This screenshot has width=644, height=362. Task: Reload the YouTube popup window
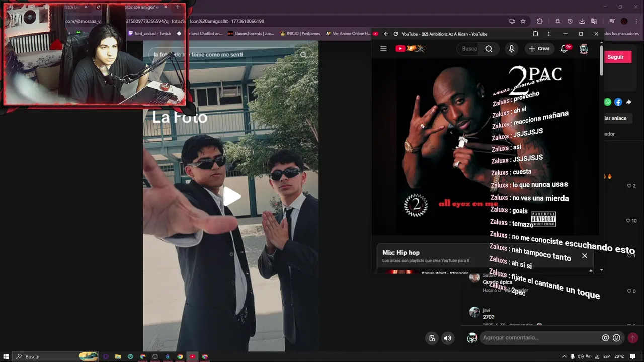click(x=396, y=34)
